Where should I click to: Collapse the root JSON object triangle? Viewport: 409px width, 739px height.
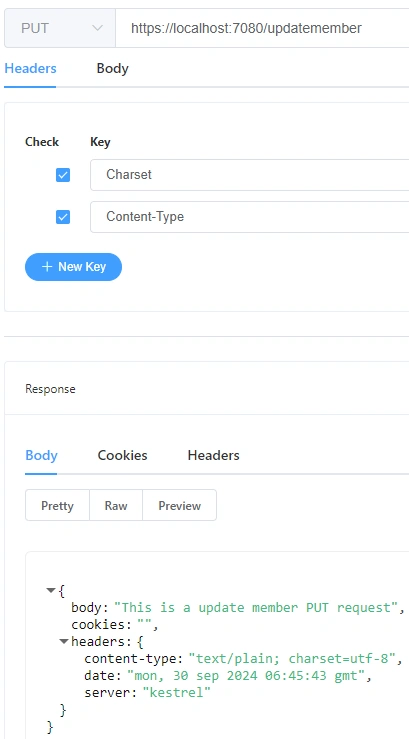50,591
